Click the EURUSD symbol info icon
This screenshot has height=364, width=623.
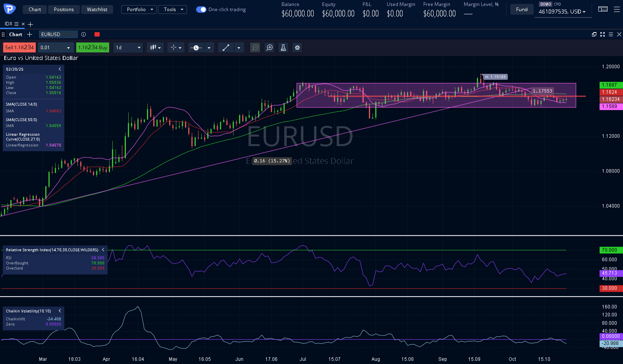pos(83,35)
